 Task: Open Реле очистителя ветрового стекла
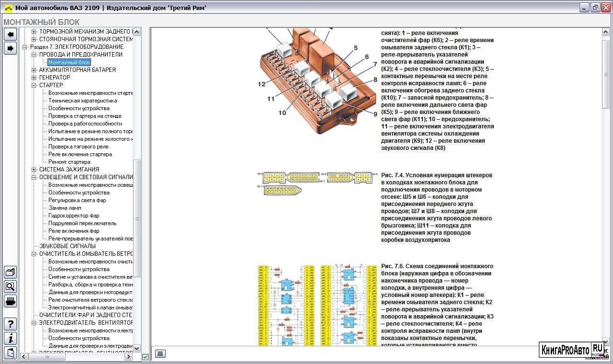[91, 300]
